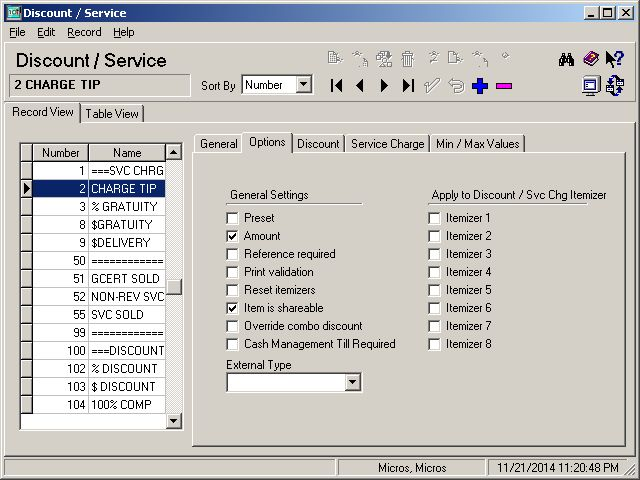Open the Sort By Number dropdown
This screenshot has width=640, height=480.
[x=303, y=85]
